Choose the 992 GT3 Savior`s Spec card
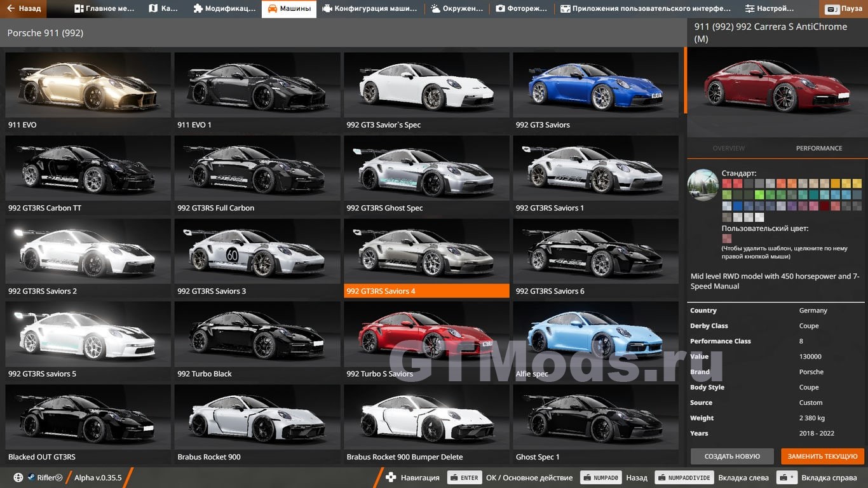Viewport: 868px width, 488px height. tap(426, 91)
